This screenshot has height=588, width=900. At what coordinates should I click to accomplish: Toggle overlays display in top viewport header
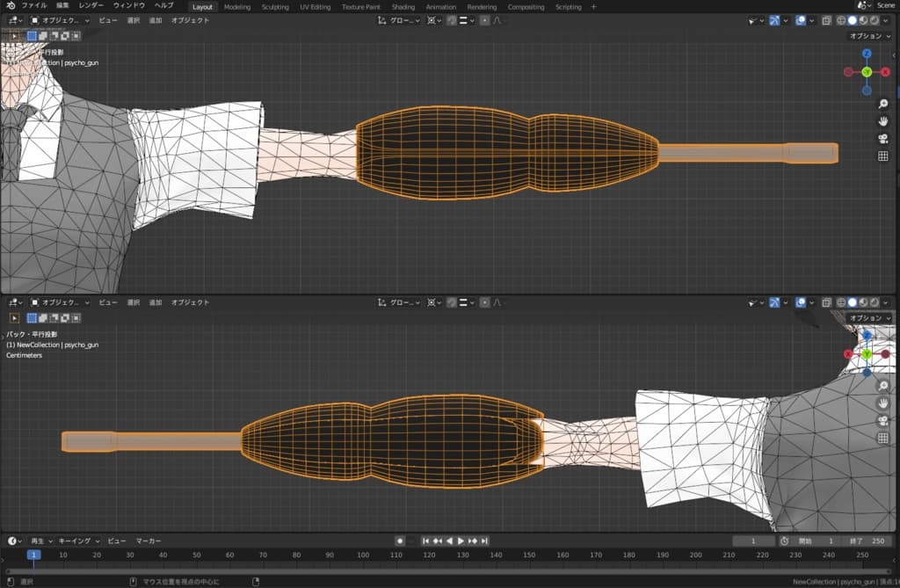coord(801,20)
